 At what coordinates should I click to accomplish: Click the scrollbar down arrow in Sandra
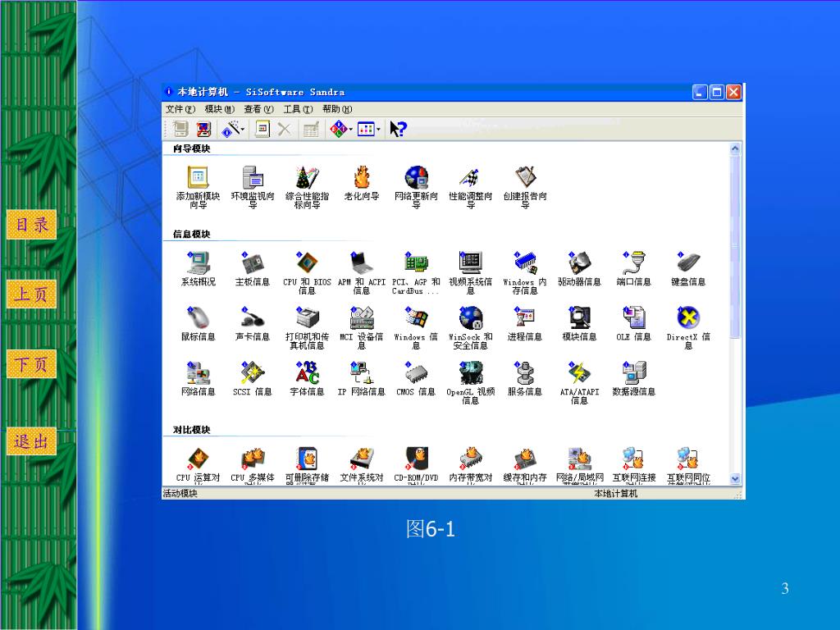point(735,479)
